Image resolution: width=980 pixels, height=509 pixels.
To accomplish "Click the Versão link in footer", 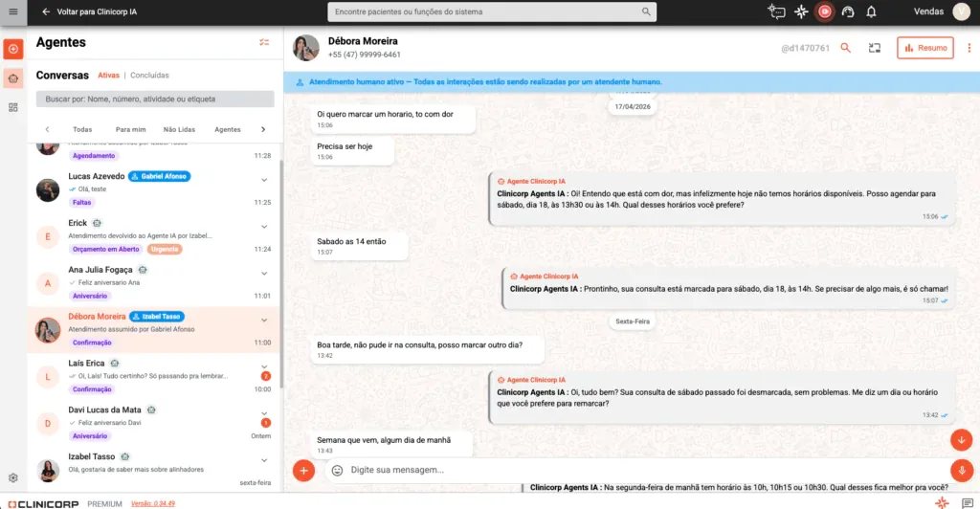I will (x=153, y=503).
